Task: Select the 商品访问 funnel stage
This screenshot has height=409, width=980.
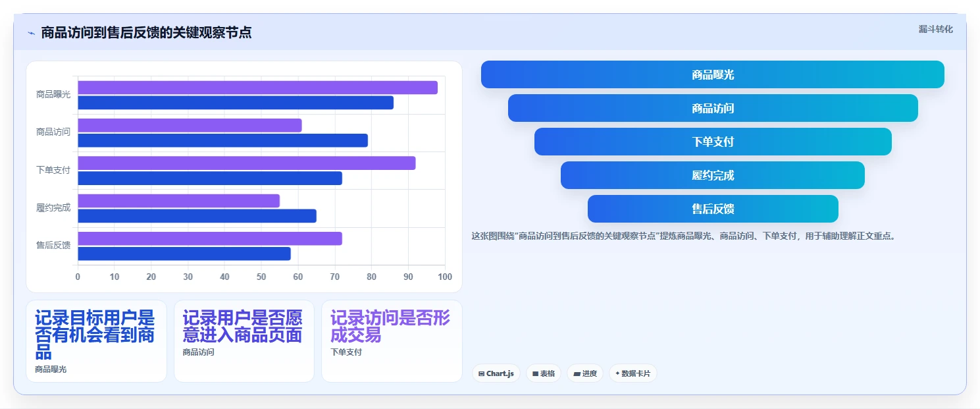Action: (x=713, y=108)
